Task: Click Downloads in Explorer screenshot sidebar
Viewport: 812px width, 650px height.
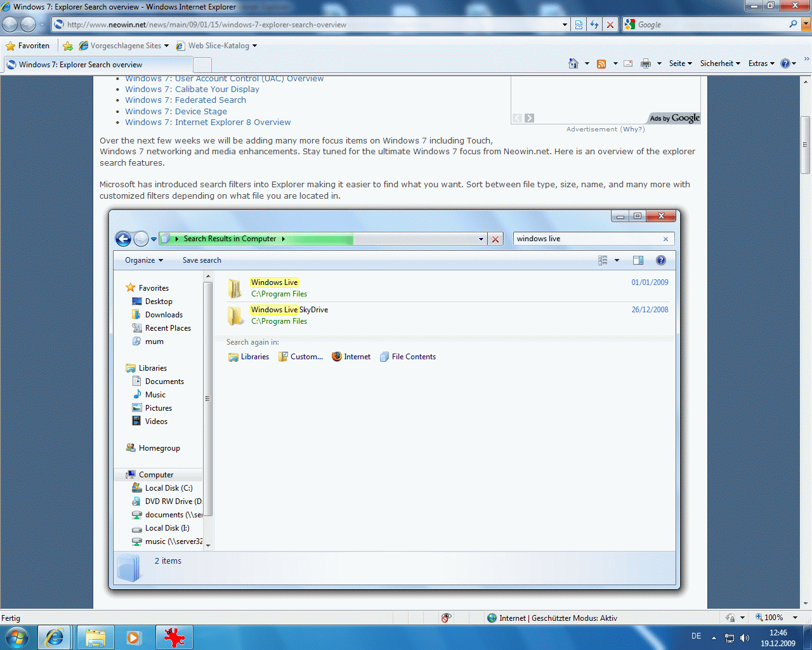Action: [164, 315]
